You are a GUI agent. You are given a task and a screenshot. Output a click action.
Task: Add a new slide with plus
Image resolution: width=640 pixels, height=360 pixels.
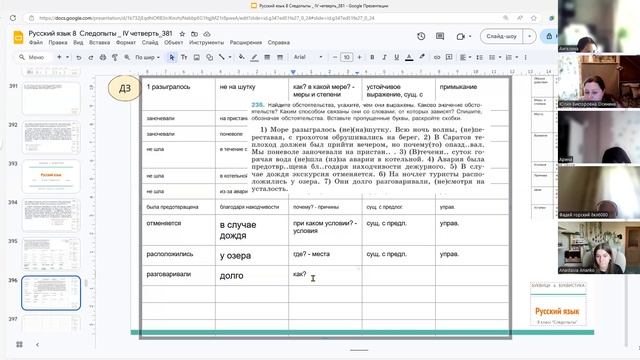click(59, 58)
